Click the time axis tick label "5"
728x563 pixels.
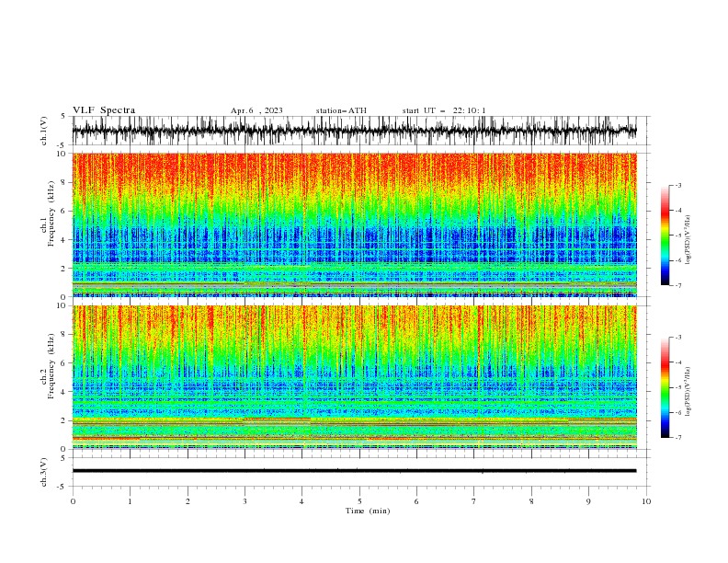coord(359,501)
